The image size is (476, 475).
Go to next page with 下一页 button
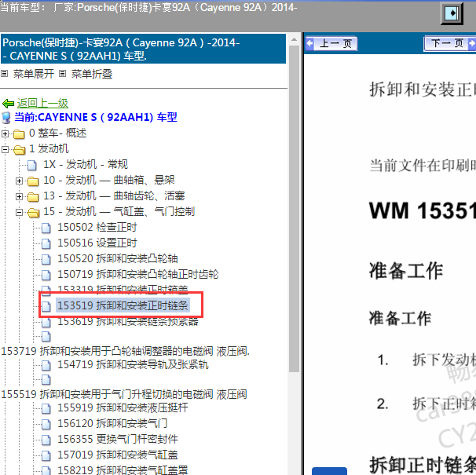pyautogui.click(x=449, y=44)
